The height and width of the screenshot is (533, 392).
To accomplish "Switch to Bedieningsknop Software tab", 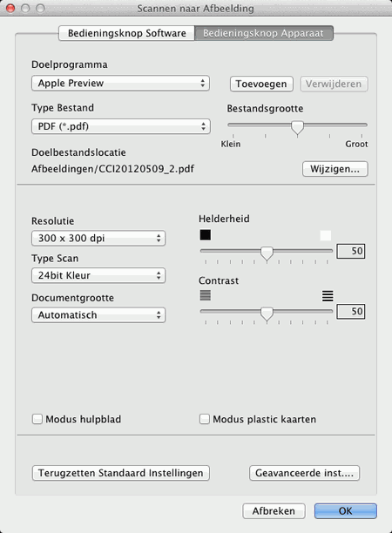I will pos(127,33).
